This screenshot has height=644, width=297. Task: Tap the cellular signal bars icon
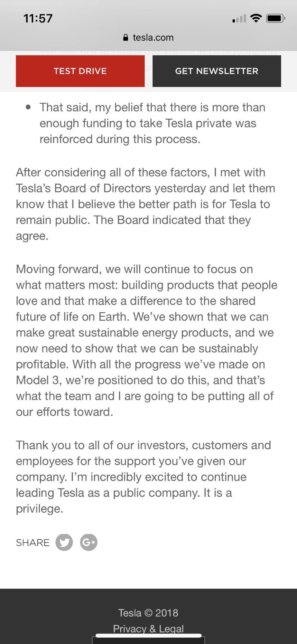tap(239, 18)
